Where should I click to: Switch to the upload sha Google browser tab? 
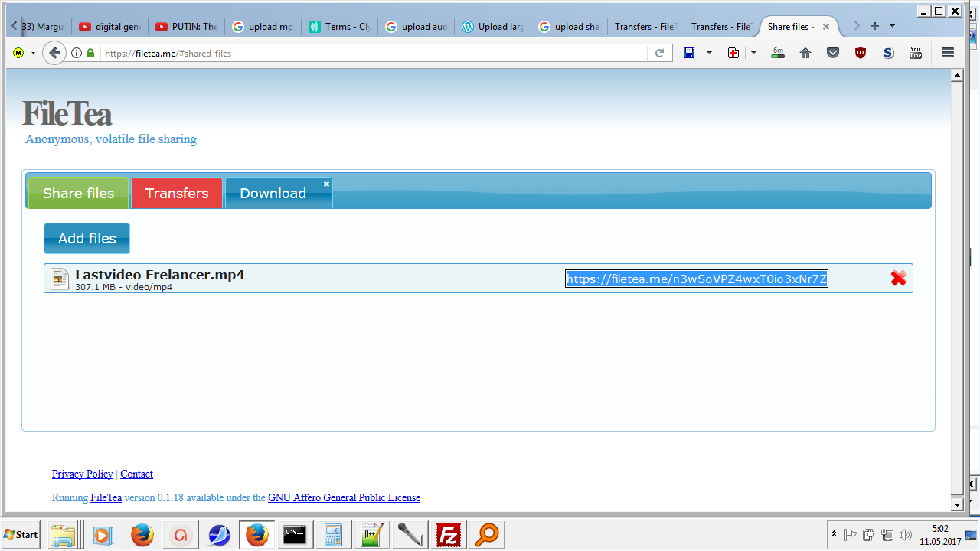570,27
